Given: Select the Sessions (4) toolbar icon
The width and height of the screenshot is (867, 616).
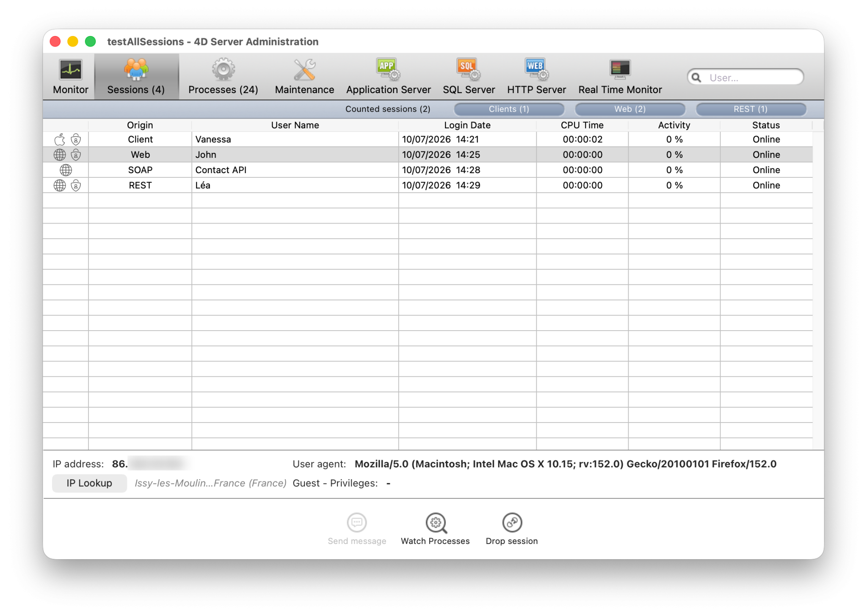Looking at the screenshot, I should pos(136,70).
